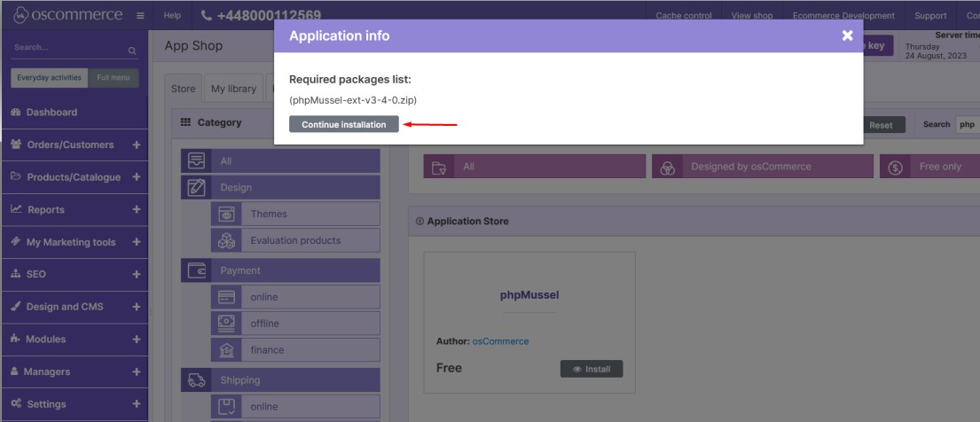Click the Designed by osCommerce filter icon
Viewport: 980px width, 422px height.
[668, 168]
